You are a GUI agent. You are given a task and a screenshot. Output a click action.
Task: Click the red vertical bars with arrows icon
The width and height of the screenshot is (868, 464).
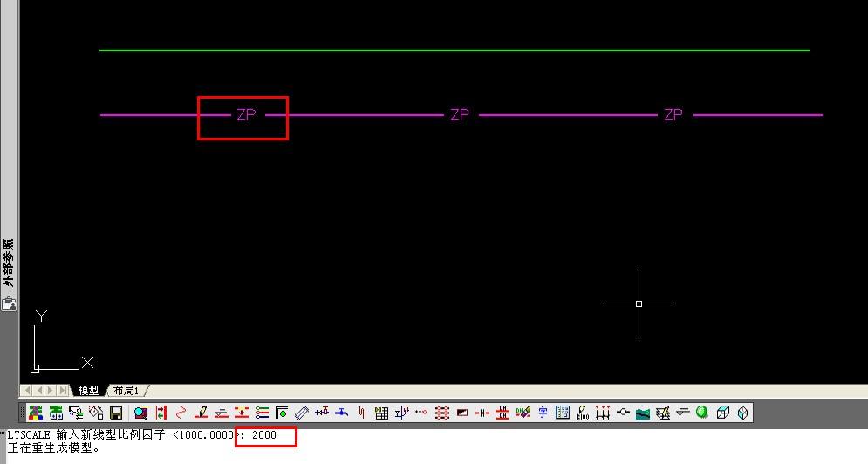(161, 413)
